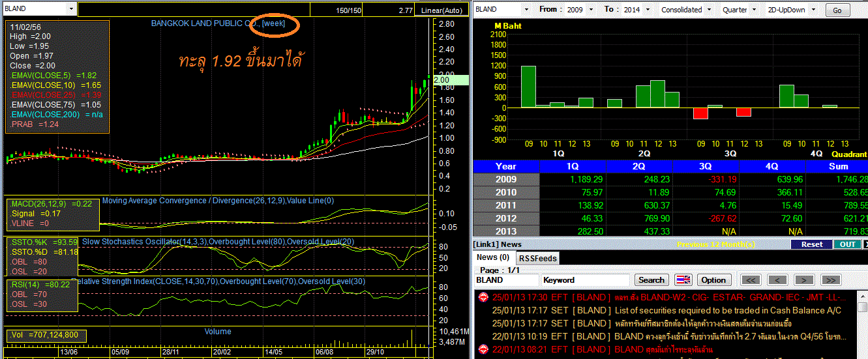Click the 4Q column header in table
868x359 pixels.
[x=772, y=166]
